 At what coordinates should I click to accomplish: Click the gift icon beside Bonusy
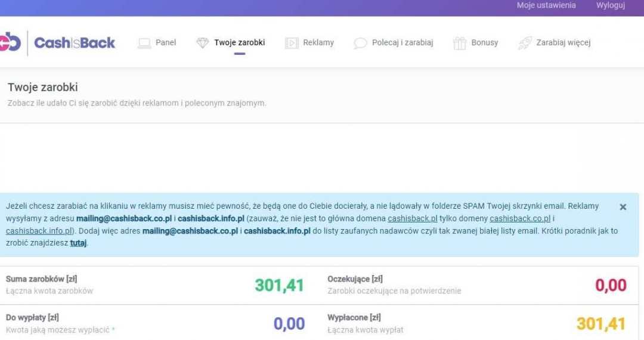click(459, 43)
